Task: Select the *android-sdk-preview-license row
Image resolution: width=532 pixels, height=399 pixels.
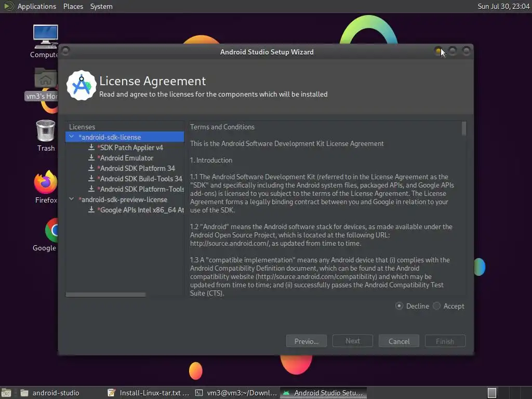Action: click(x=125, y=199)
